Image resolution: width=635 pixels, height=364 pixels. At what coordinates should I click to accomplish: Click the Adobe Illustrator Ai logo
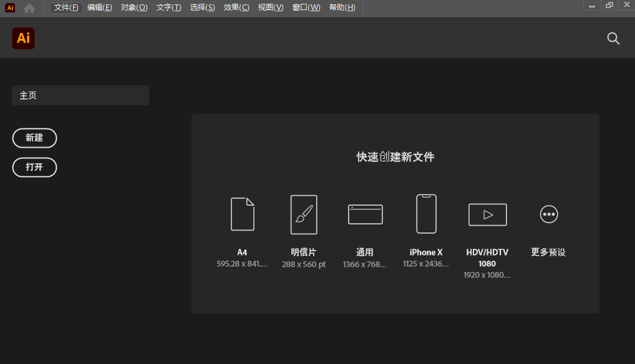[23, 38]
